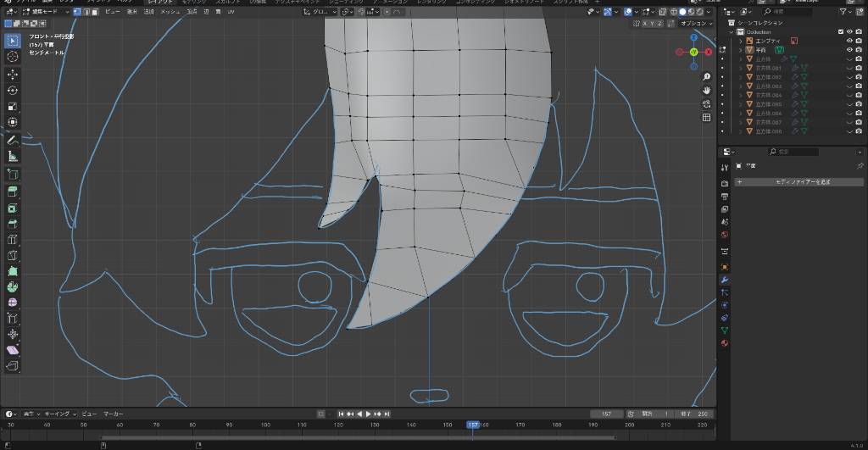This screenshot has width=868, height=450.
Task: Select the Move tool in left toolbar
Action: [x=13, y=74]
